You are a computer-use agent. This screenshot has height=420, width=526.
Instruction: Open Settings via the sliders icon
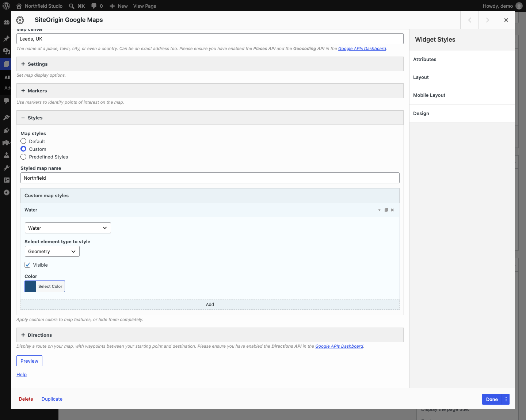tap(6, 180)
